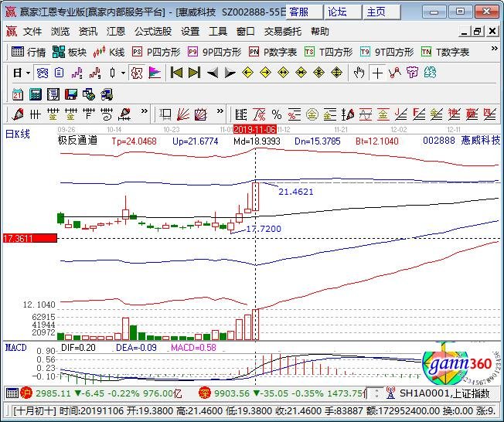Screen dimensions: 504x422
Task: Expand Gann tools overflow chevron
Action: click(x=220, y=111)
